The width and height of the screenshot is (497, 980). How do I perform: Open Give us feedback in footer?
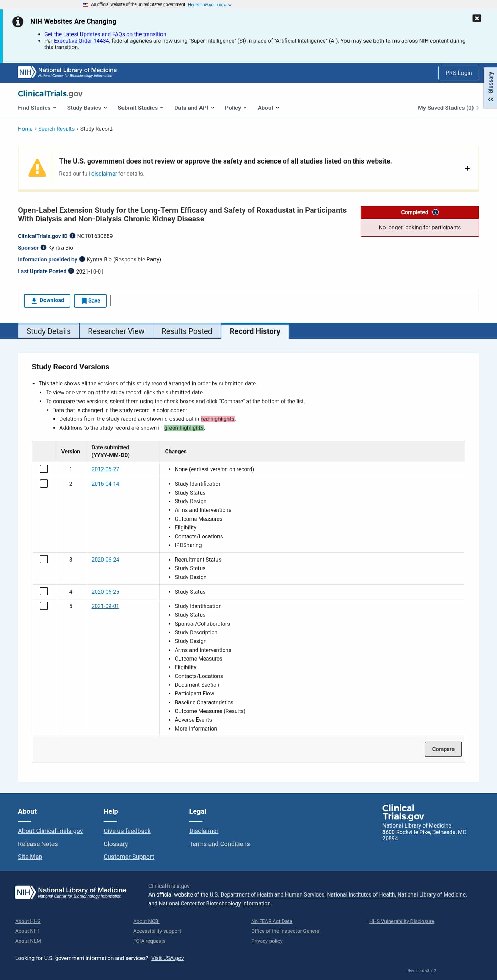(x=127, y=831)
